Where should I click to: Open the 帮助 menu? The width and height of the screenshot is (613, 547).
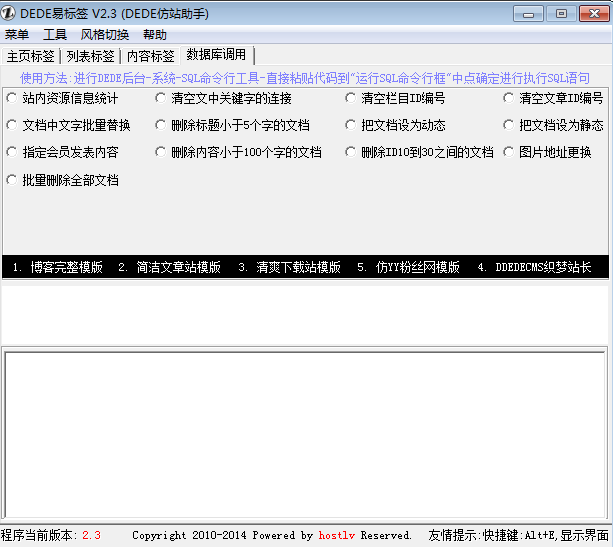155,35
